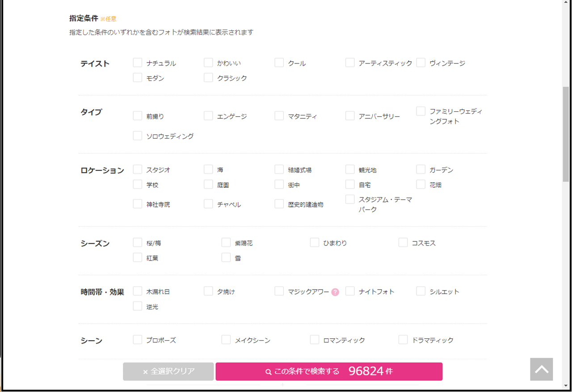Image resolution: width=572 pixels, height=392 pixels.
Task: Click the pink question mark help icon
Action: 335,292
